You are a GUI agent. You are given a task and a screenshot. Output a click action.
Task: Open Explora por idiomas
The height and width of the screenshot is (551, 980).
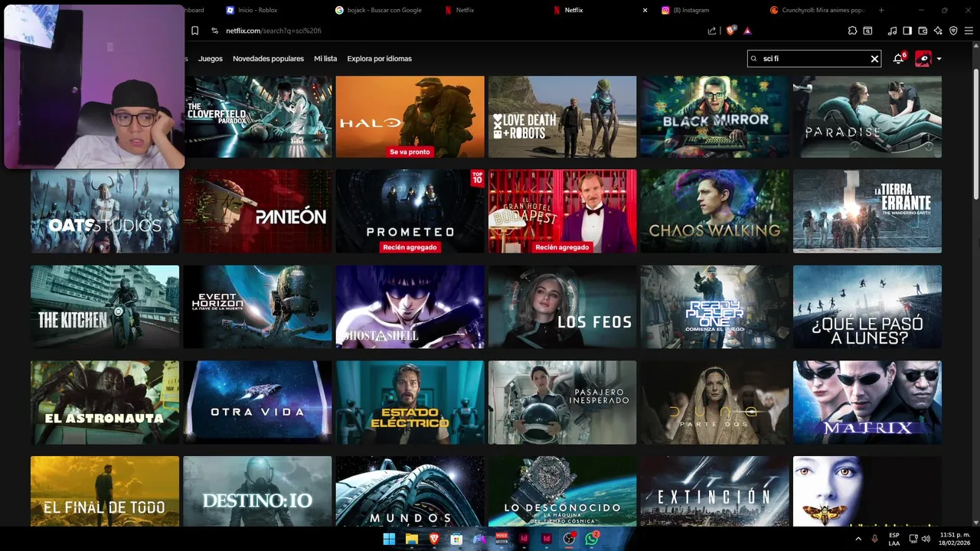[x=379, y=59]
